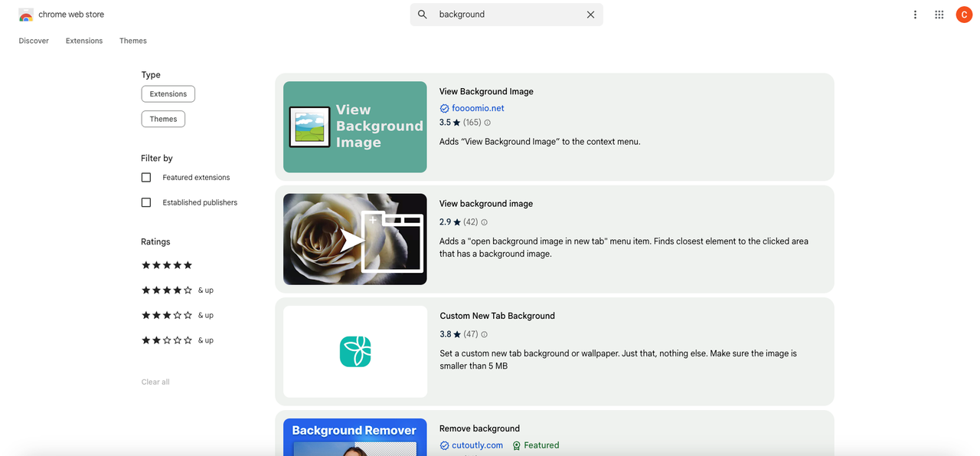Click description starting 'Adds a "open background image'
Screen dimensions: 980x456
[624, 248]
